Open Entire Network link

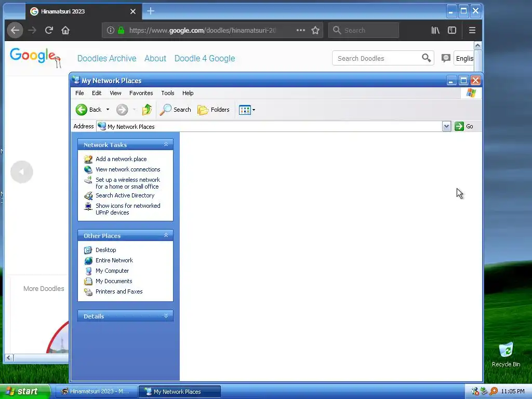[114, 260]
